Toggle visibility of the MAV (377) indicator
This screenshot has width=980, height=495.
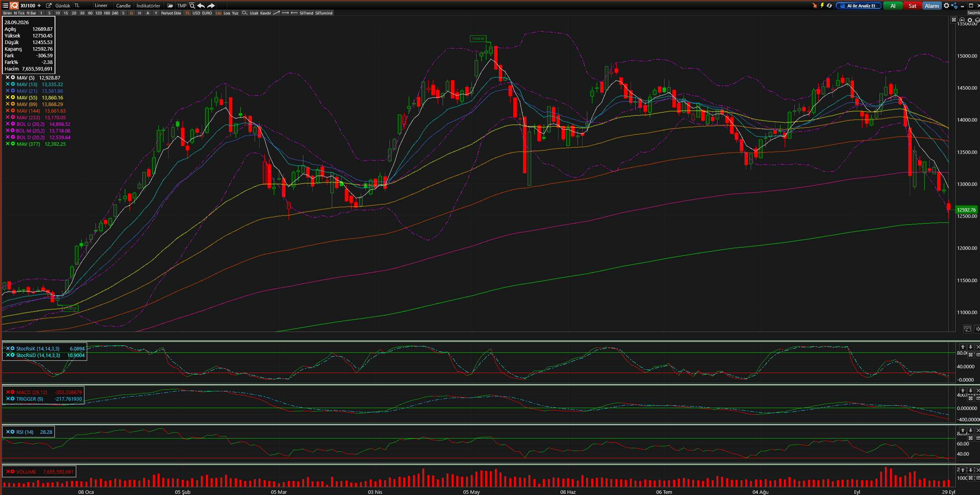click(13, 144)
